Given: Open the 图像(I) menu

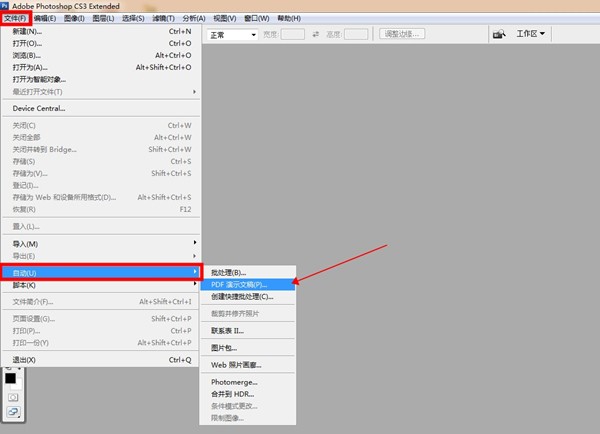Looking at the screenshot, I should [74, 18].
